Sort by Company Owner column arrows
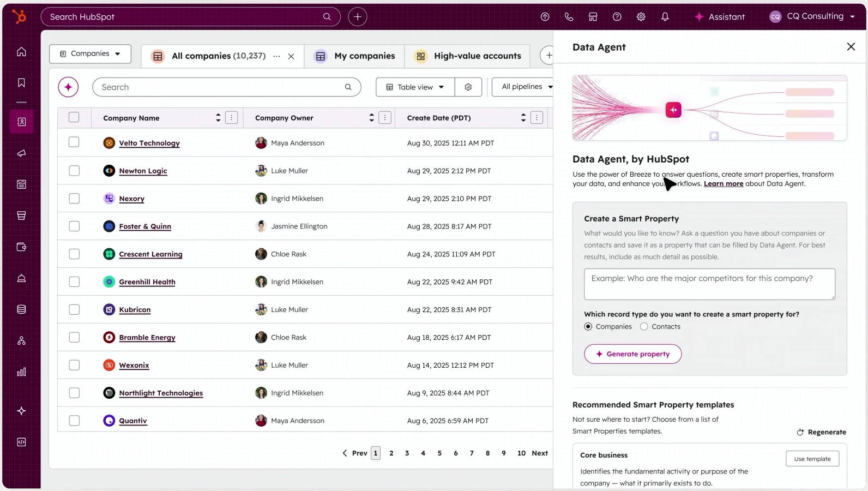The height and width of the screenshot is (491, 868). [372, 118]
